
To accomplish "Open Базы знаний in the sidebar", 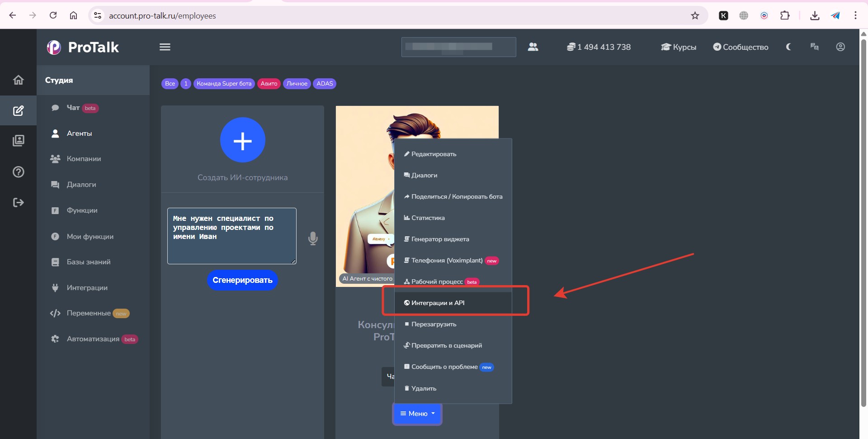I will 89,262.
